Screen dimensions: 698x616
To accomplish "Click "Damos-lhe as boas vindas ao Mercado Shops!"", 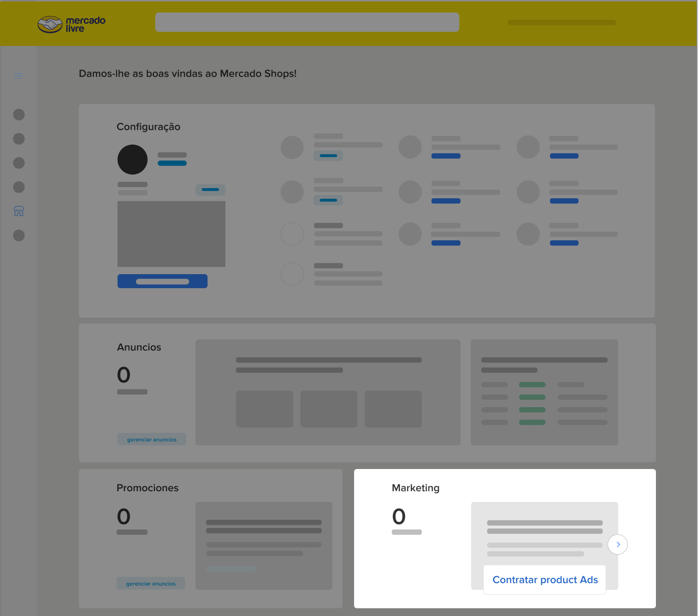I will pos(188,73).
